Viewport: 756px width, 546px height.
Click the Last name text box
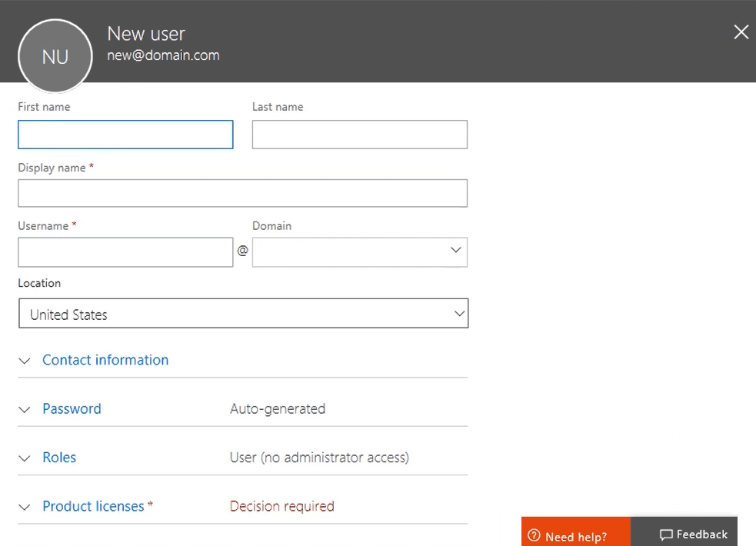click(359, 135)
